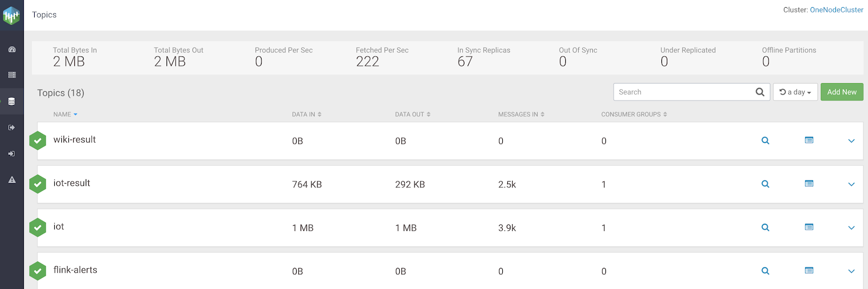The height and width of the screenshot is (289, 868).
Task: Open the profile icon for iot-result topic
Action: tap(809, 184)
